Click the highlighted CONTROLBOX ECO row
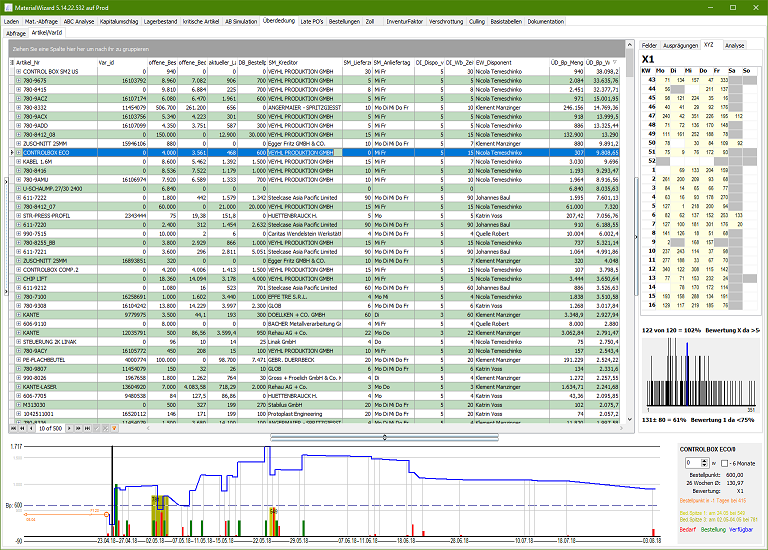Screen dimensions: 768x550 [x=60, y=153]
